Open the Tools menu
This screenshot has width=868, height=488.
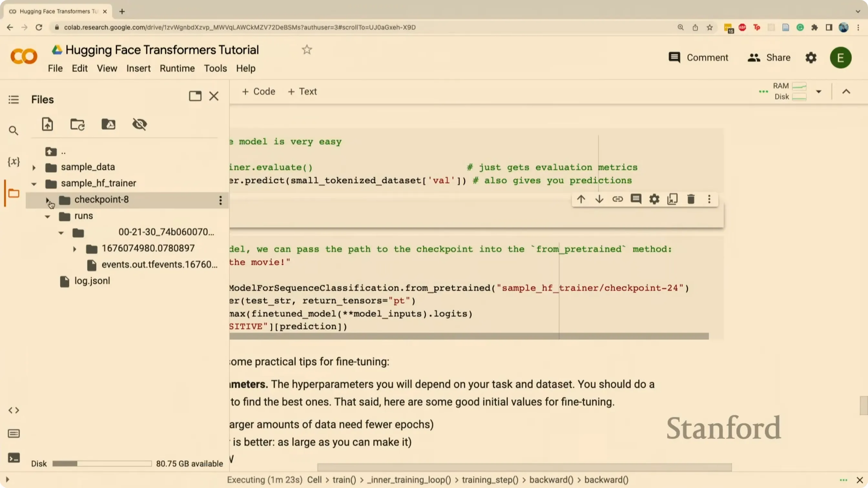pos(215,68)
